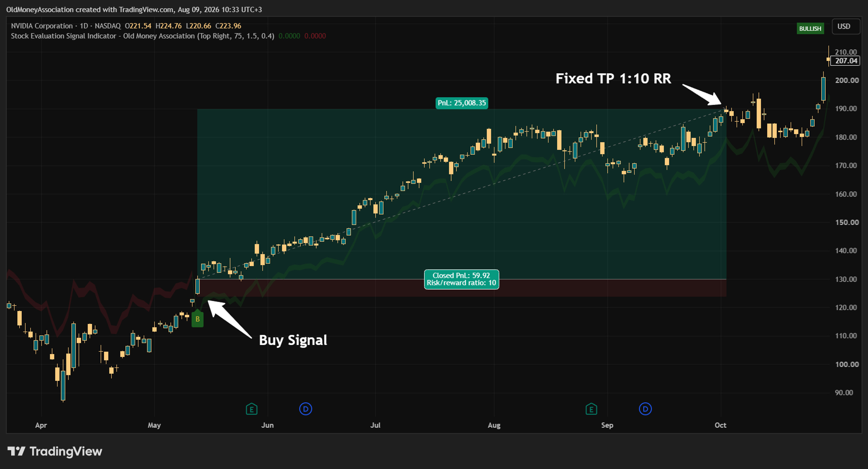This screenshot has width=868, height=469.
Task: Click the close value C223.96
Action: 228,26
